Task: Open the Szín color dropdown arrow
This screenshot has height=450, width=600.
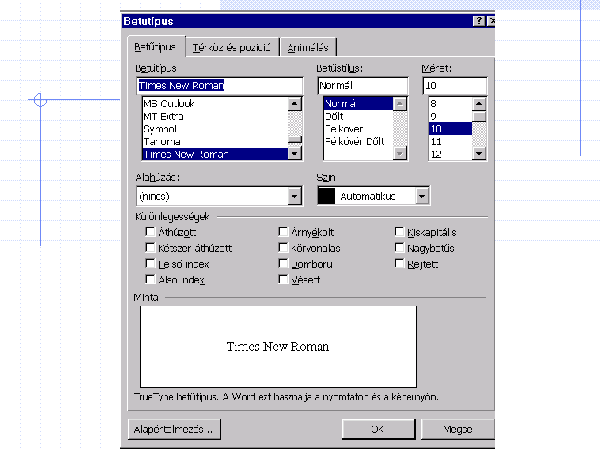Action: click(x=423, y=197)
